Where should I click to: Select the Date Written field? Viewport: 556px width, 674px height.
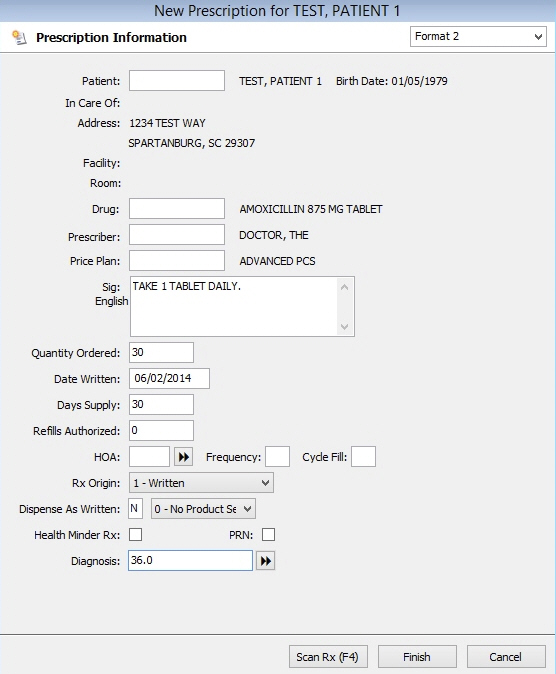coord(169,378)
